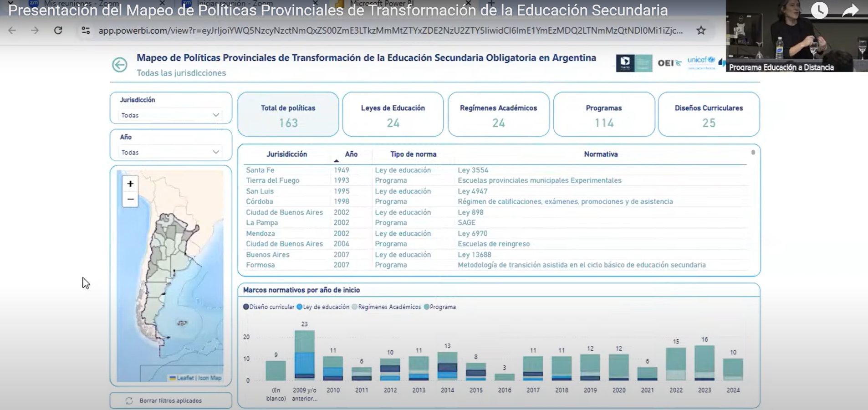Click the Diseño curricular legend swatch
Screen dimensions: 868x410
tap(246, 307)
